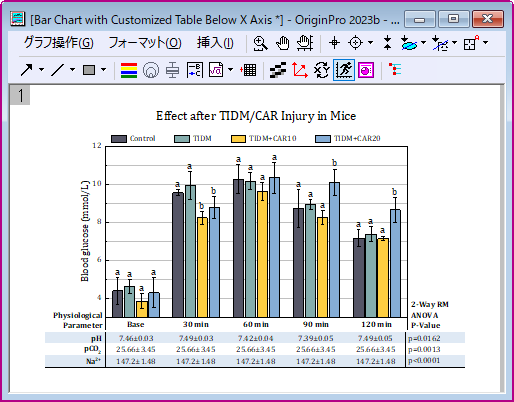Click the 90 min column label
Screen dimensions: 514x402
(316, 324)
